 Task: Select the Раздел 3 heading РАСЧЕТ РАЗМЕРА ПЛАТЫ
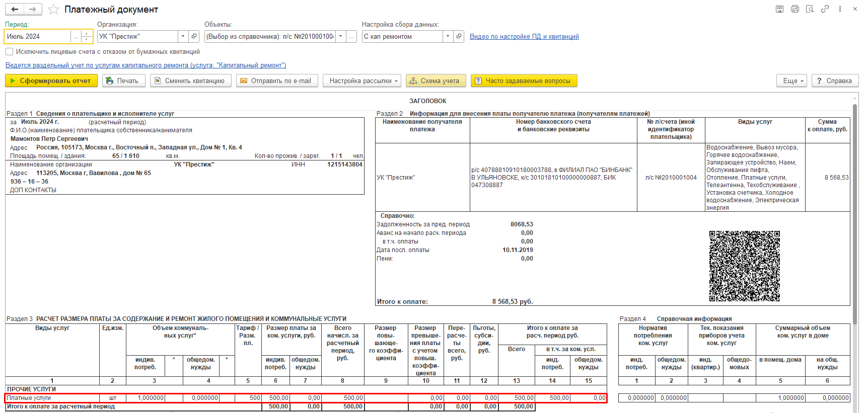pyautogui.click(x=176, y=319)
